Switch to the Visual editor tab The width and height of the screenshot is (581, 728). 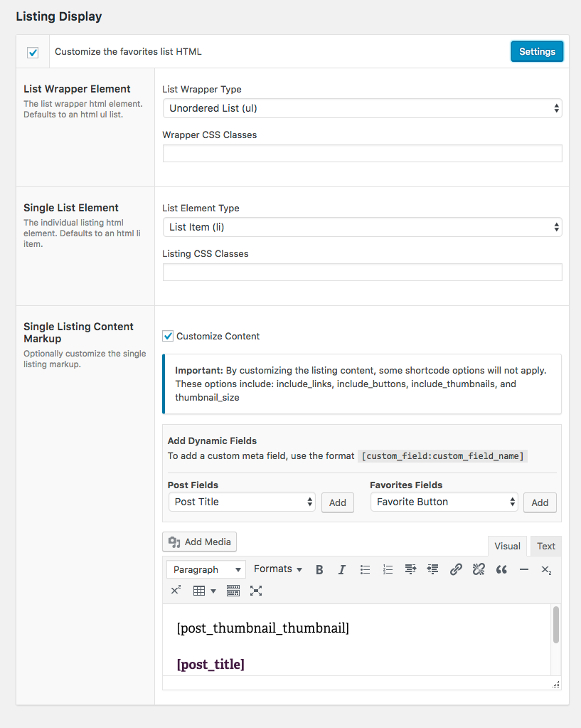click(507, 546)
